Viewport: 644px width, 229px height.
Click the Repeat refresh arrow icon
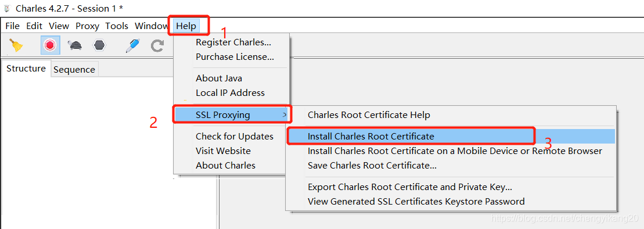157,45
